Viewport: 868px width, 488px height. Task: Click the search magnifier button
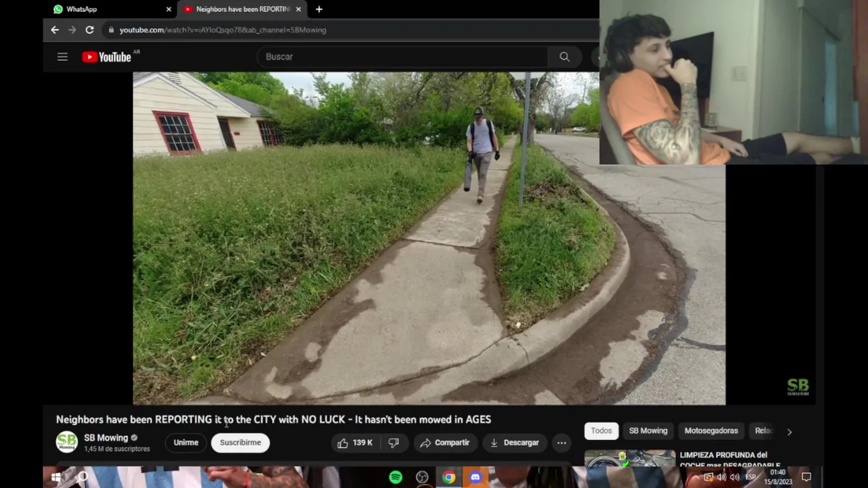click(565, 57)
